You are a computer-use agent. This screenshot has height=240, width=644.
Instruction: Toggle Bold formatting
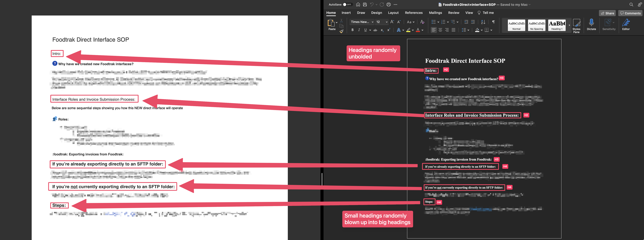point(352,30)
